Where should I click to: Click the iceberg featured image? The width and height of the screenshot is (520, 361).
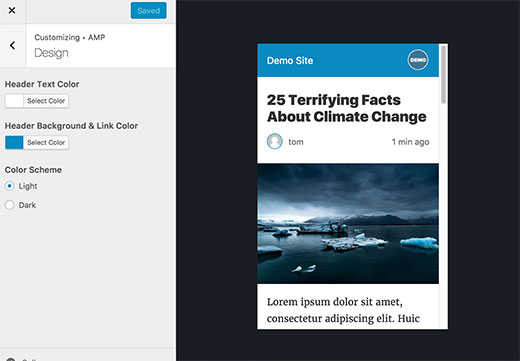click(348, 224)
